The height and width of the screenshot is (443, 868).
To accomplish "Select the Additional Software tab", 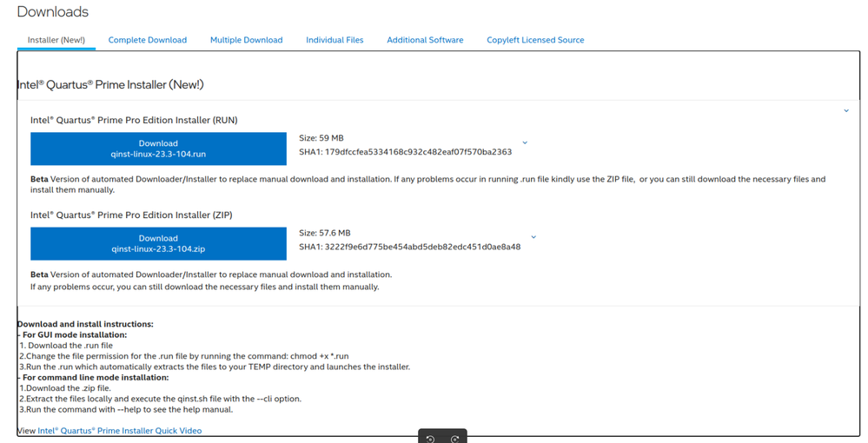I will coord(425,40).
